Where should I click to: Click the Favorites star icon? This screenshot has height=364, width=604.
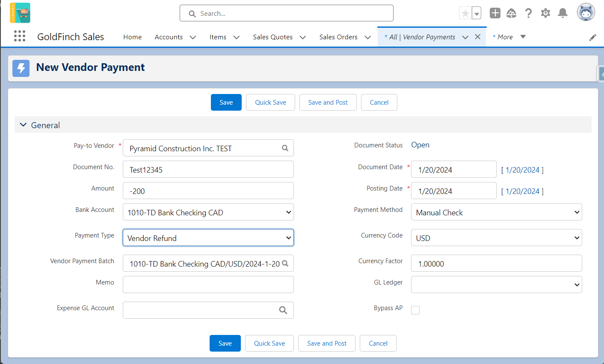click(x=465, y=13)
